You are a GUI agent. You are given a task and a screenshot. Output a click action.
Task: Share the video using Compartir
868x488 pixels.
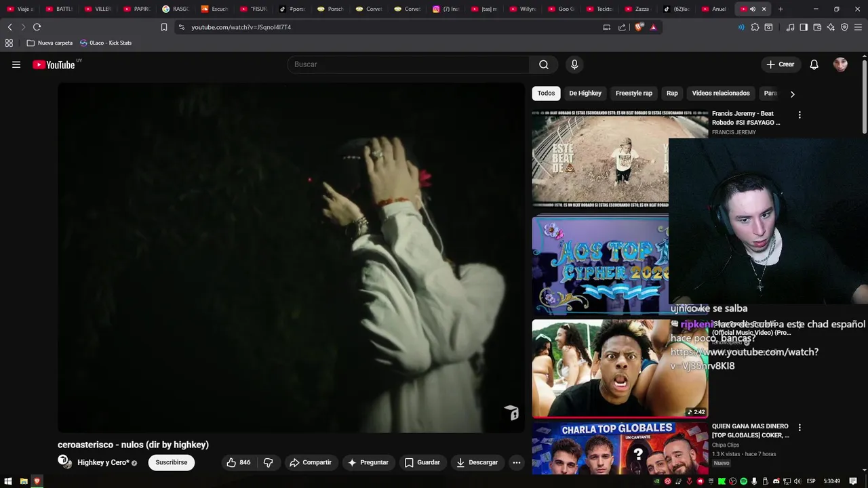(311, 462)
